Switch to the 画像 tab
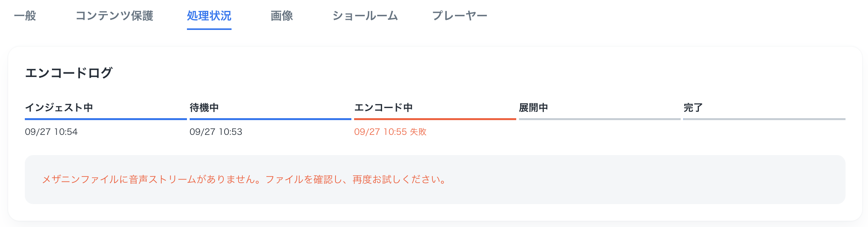Screen dimensions: 868x227 pos(281,16)
